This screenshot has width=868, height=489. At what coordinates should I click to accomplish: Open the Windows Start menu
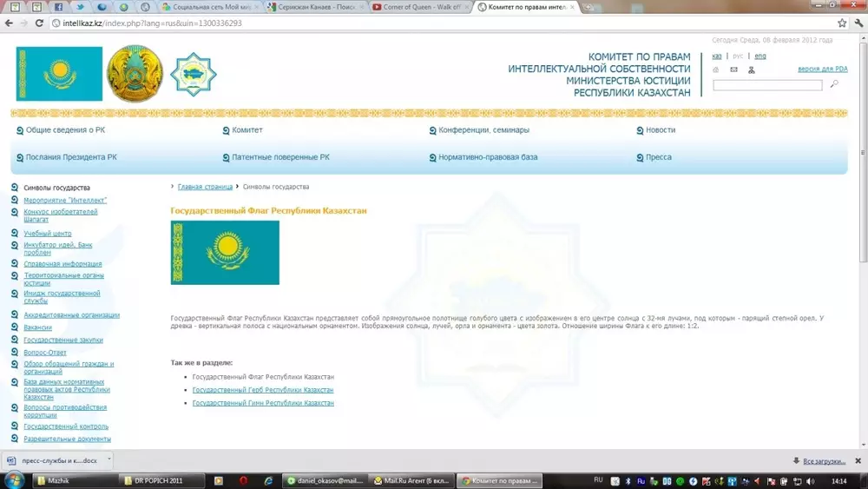14,480
